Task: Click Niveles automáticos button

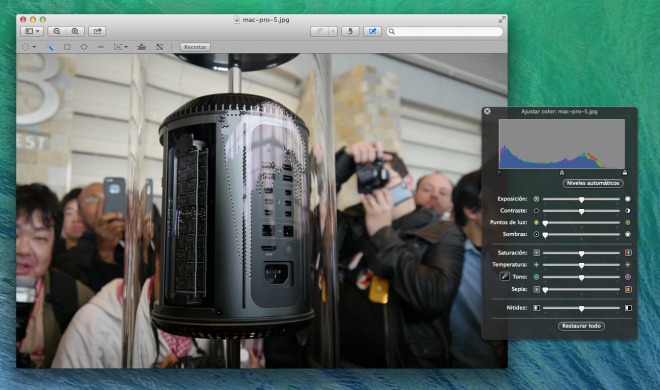Action: (x=593, y=183)
